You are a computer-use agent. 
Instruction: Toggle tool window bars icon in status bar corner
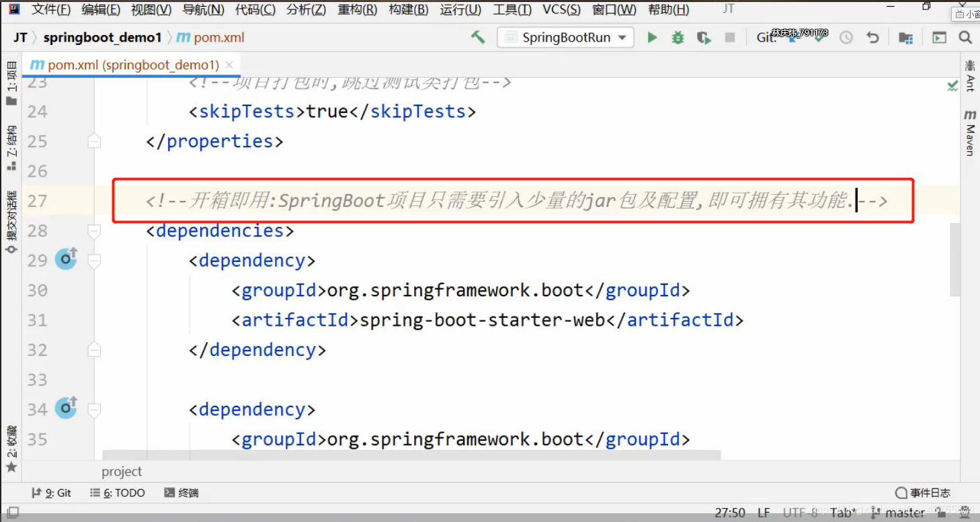pos(11,513)
